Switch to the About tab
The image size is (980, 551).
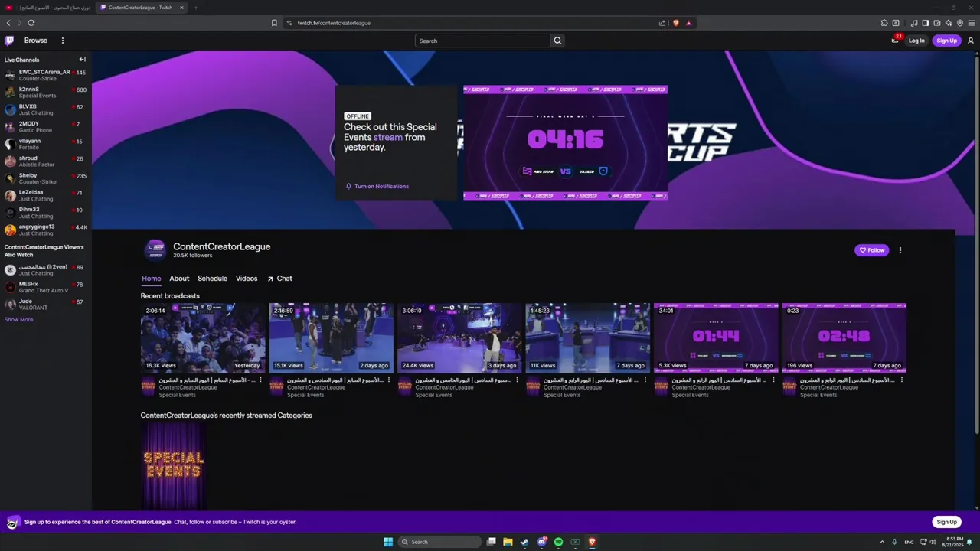pyautogui.click(x=179, y=279)
